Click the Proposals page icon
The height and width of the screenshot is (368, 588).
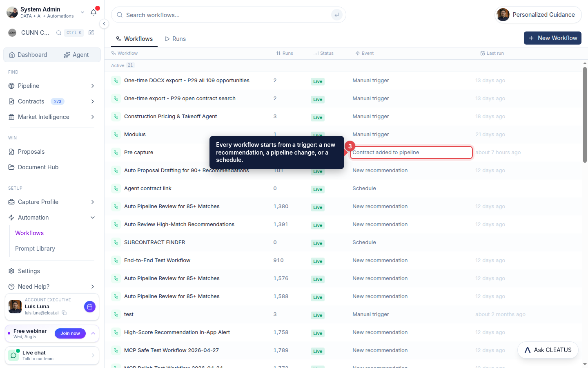pyautogui.click(x=11, y=152)
